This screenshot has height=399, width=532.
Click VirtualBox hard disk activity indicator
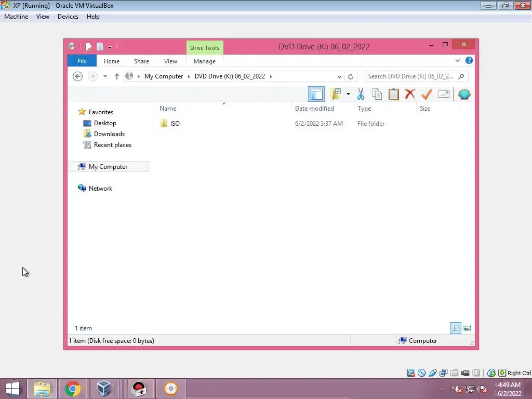pos(411,373)
